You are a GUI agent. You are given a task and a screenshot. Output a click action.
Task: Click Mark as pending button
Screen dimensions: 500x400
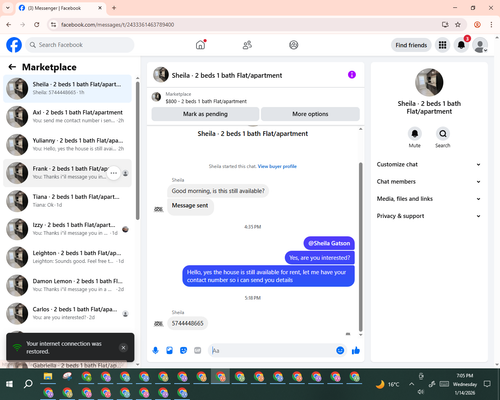pyautogui.click(x=205, y=114)
